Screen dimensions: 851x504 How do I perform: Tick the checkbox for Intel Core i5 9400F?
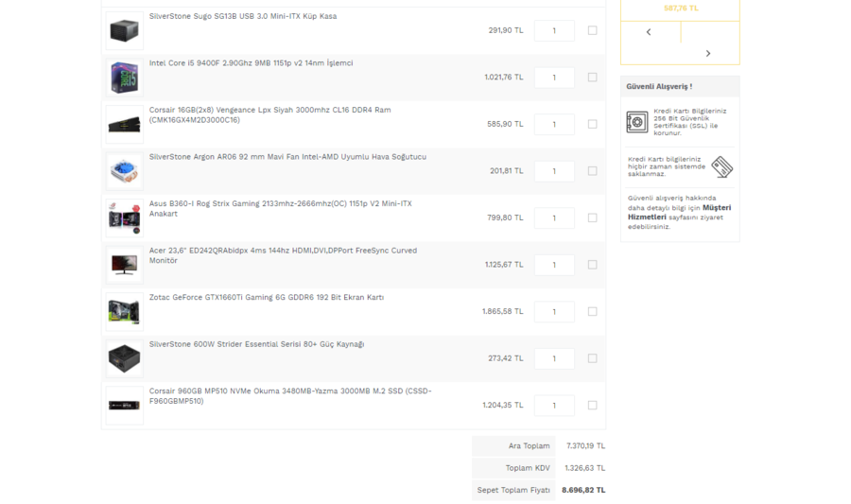point(592,77)
